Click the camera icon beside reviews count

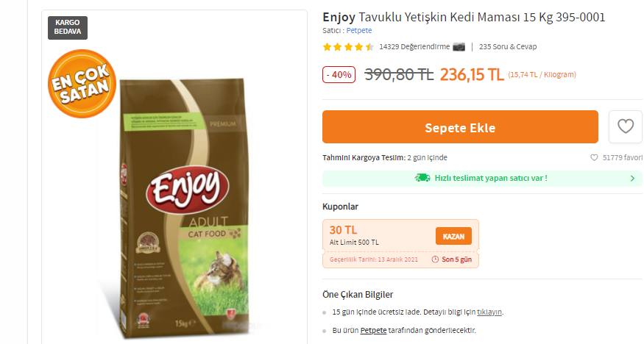click(459, 47)
